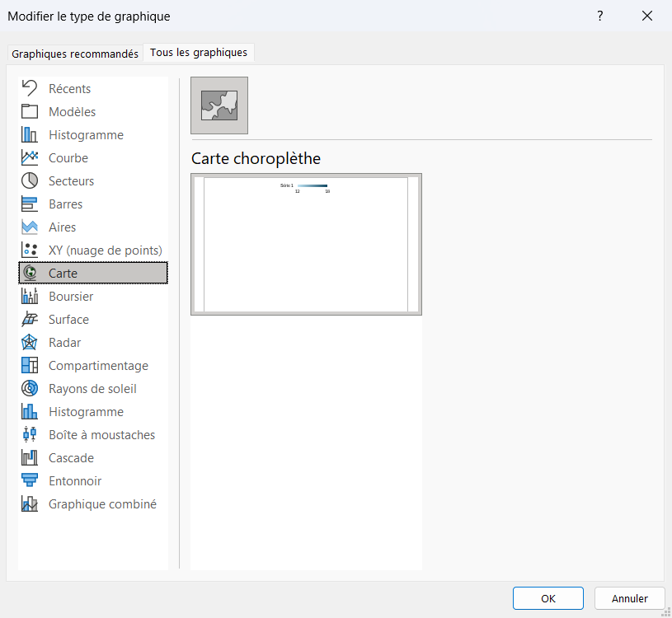This screenshot has height=618, width=672.
Task: Click the Carte globe icon
Action: [x=30, y=273]
